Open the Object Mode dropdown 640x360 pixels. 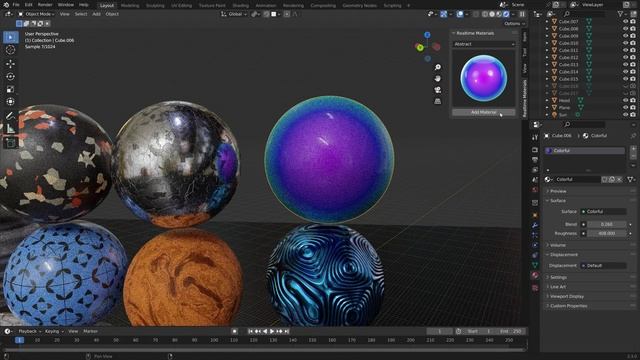36,14
